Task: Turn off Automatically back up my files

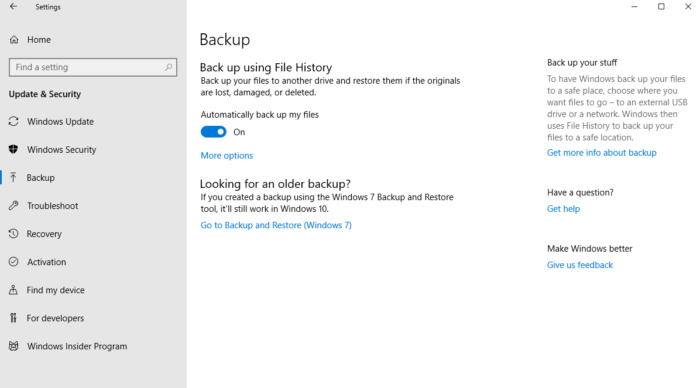Action: [x=213, y=132]
